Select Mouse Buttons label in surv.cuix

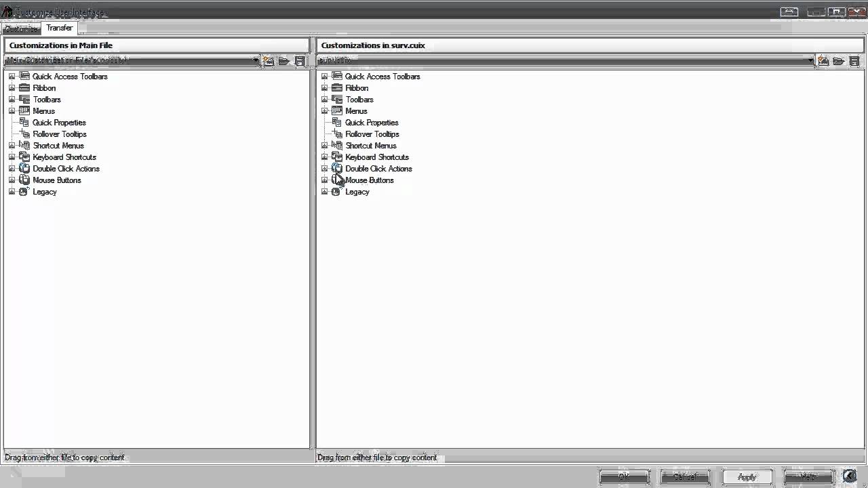[370, 180]
